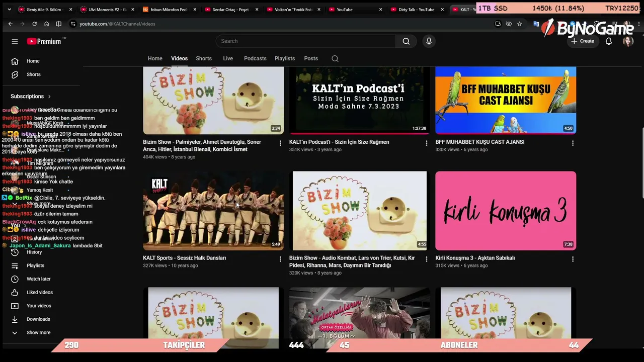Click the 327K views 10 years ago text
644x362 pixels.
(x=170, y=265)
